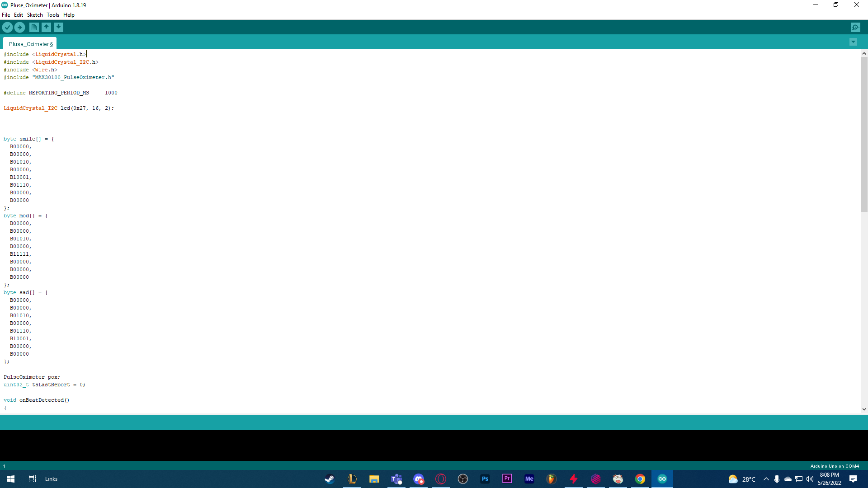This screenshot has width=868, height=488.
Task: Show hidden system tray icons
Action: tap(766, 479)
